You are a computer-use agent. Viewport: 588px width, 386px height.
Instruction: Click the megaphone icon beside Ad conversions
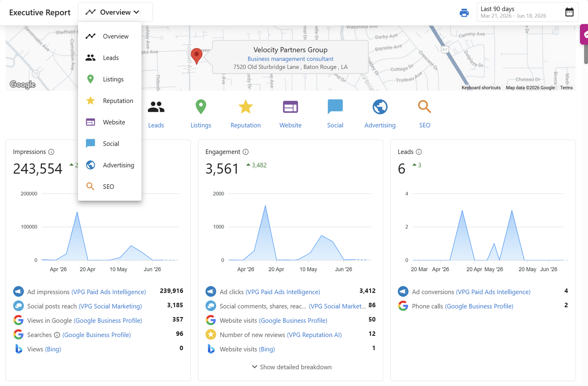click(403, 291)
